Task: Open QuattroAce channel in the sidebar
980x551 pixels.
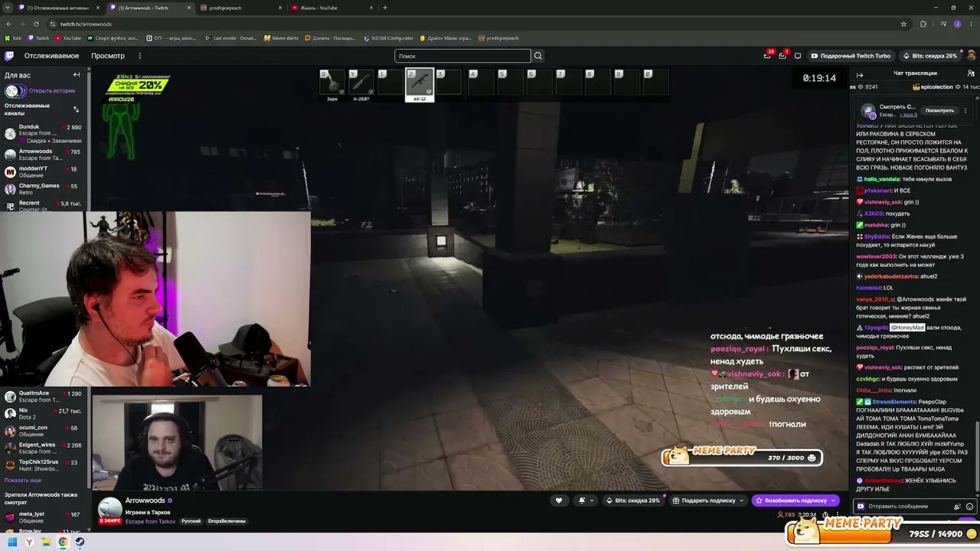Action: pos(44,396)
